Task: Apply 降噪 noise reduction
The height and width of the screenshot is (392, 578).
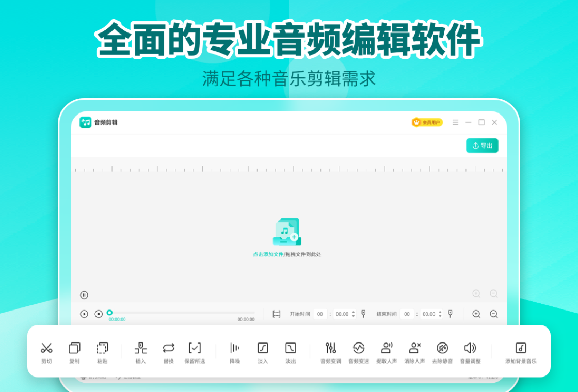Action: point(235,352)
